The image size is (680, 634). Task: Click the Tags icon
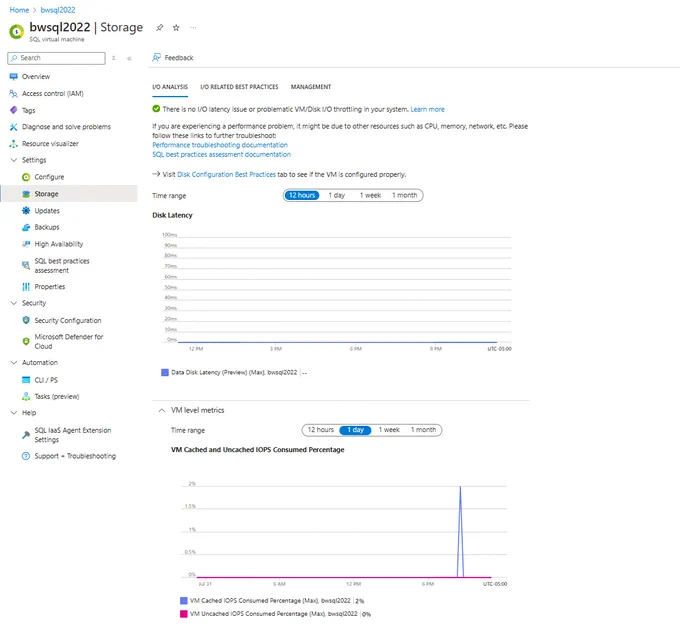(13, 110)
